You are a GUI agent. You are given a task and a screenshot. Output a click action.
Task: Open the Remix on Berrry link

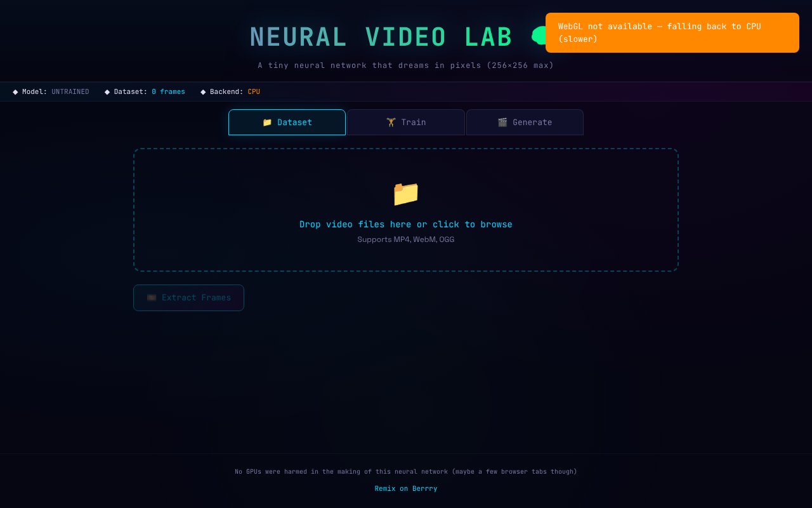pyautogui.click(x=405, y=488)
